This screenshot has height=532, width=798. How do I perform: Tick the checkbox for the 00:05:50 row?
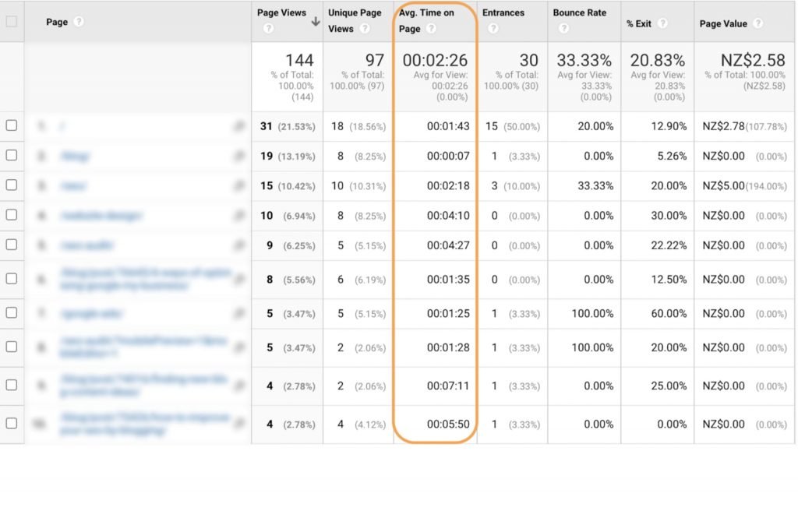11,423
